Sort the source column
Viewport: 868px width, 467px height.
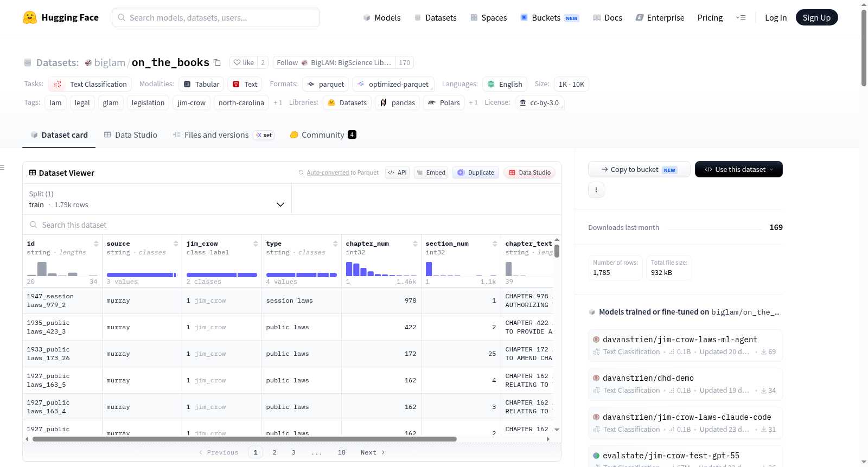(x=176, y=244)
